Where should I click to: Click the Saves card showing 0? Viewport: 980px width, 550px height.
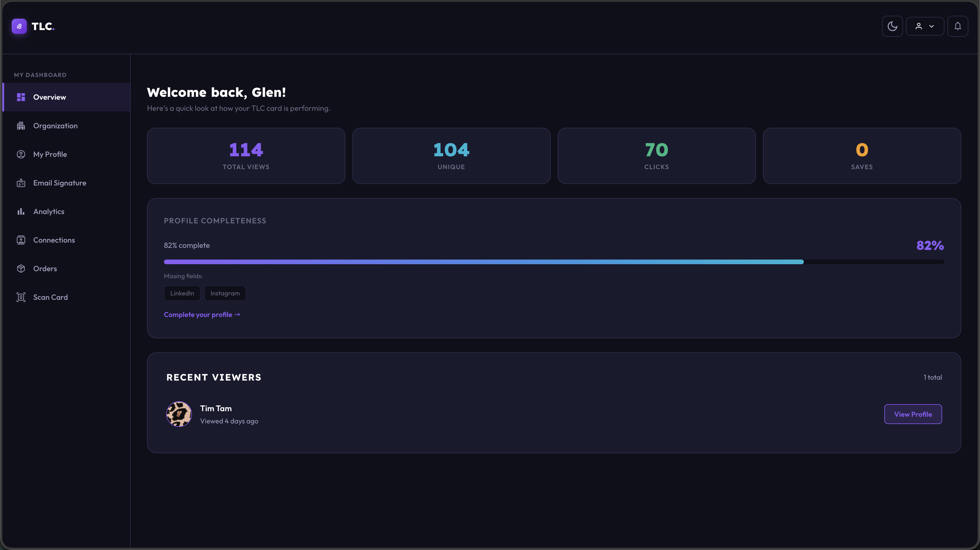862,156
